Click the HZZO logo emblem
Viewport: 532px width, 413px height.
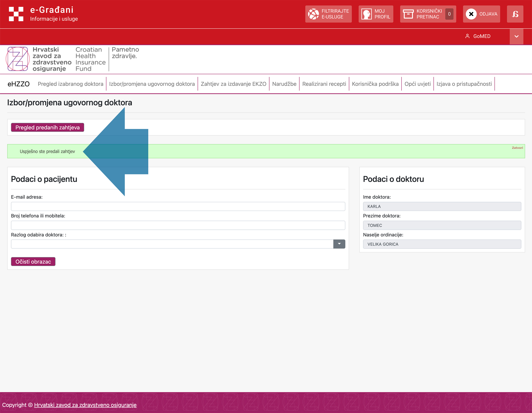tap(17, 59)
